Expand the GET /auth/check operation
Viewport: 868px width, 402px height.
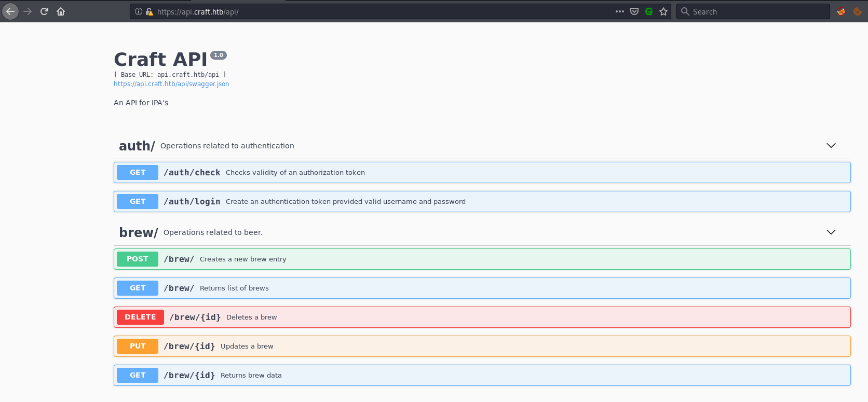(x=482, y=172)
